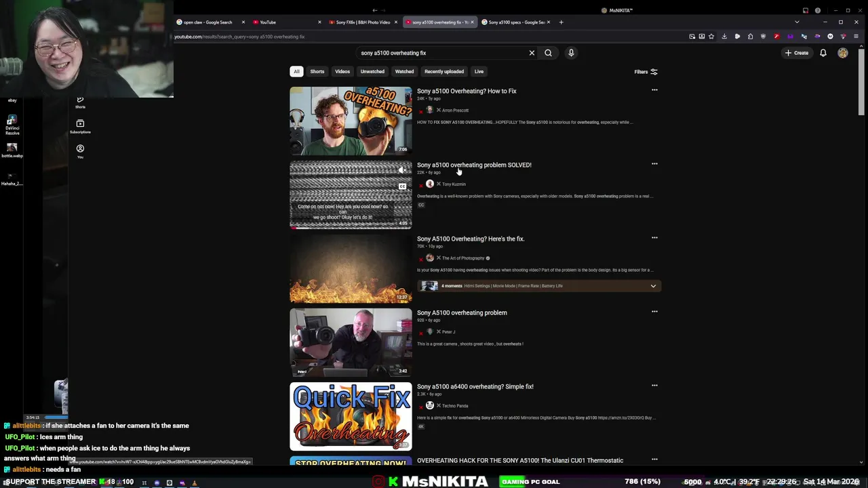
Task: Toggle mute on 'problem SOLVED!' preview
Action: pos(402,170)
